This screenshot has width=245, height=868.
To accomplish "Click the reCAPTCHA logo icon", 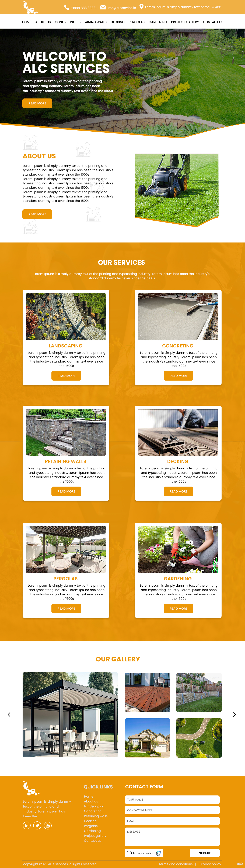I will click(159, 853).
